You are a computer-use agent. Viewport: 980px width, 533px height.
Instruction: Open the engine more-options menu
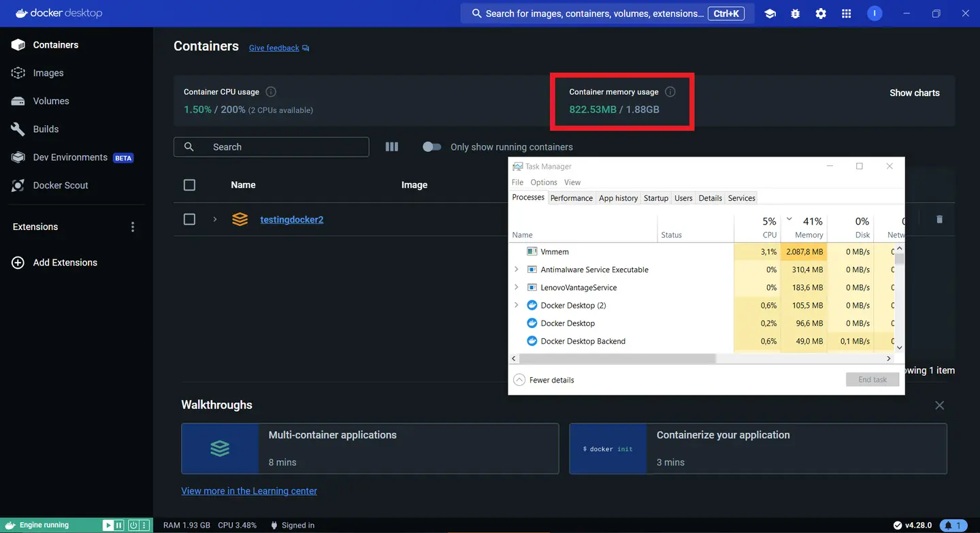click(144, 526)
